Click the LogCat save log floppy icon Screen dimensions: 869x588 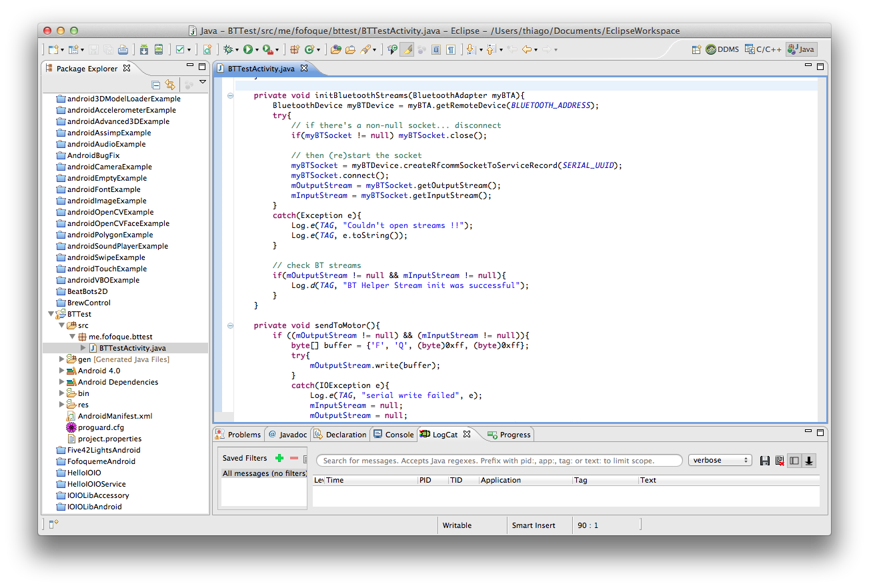(765, 461)
